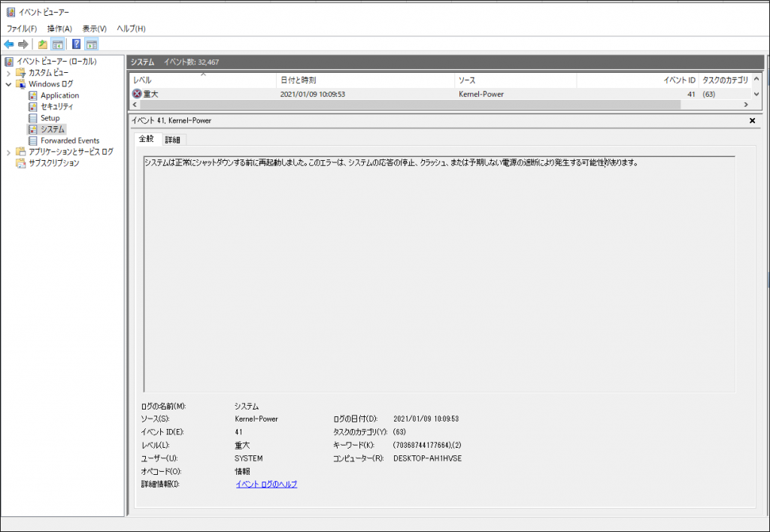Screen dimensions: 770x532
Task: Open the ファイル(F) menu
Action: (22, 29)
